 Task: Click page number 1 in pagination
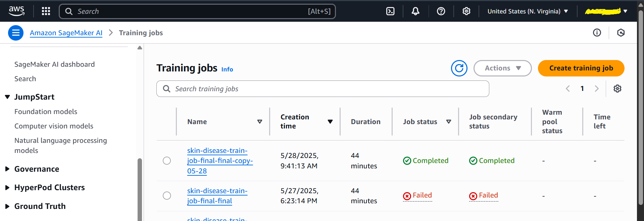pyautogui.click(x=582, y=89)
